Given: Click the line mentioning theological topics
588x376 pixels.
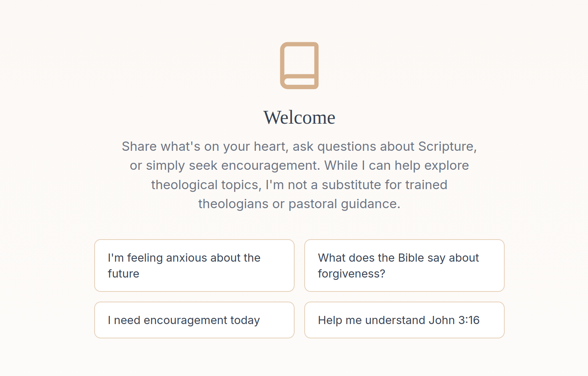Looking at the screenshot, I should pos(299,185).
